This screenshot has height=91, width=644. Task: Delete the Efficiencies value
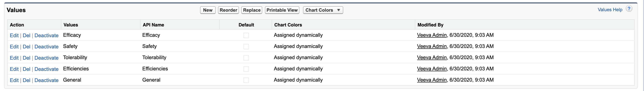26,69
